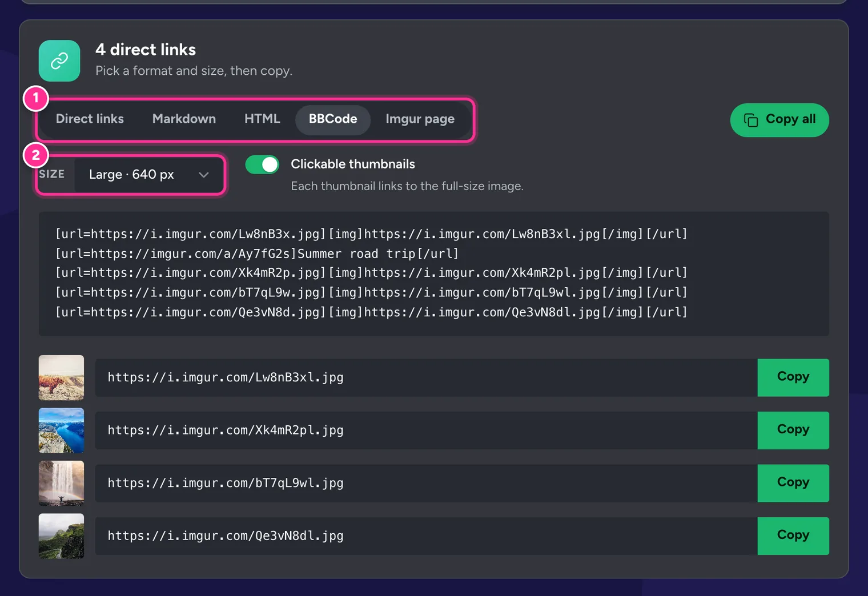Choose the Imgur page tab
This screenshot has height=596, width=868.
pyautogui.click(x=420, y=119)
